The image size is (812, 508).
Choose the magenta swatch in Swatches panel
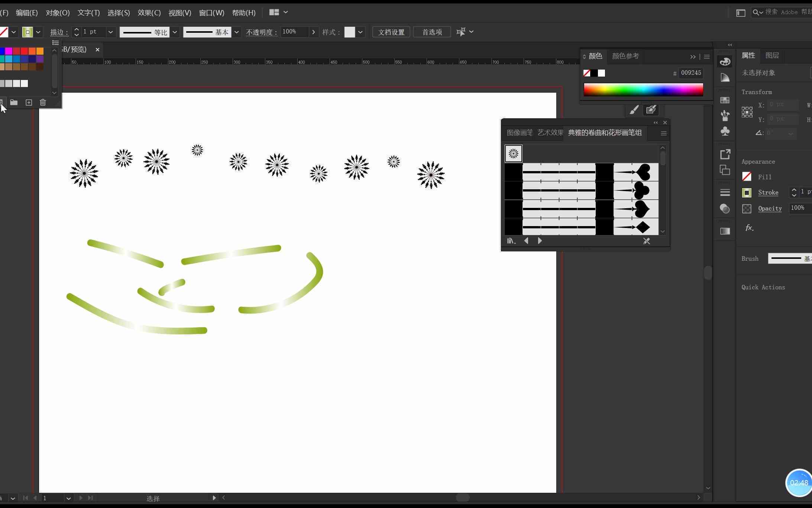tap(9, 51)
